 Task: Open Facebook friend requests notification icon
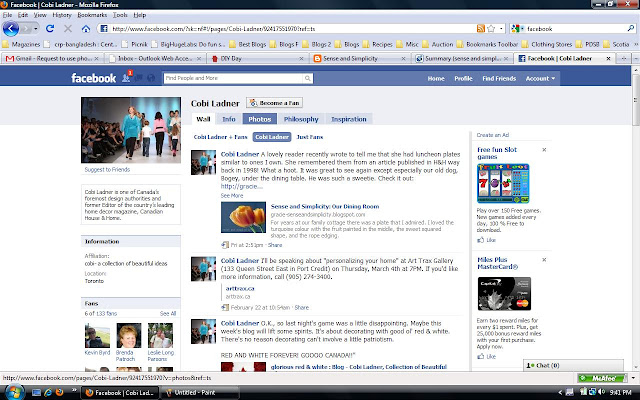click(126, 78)
